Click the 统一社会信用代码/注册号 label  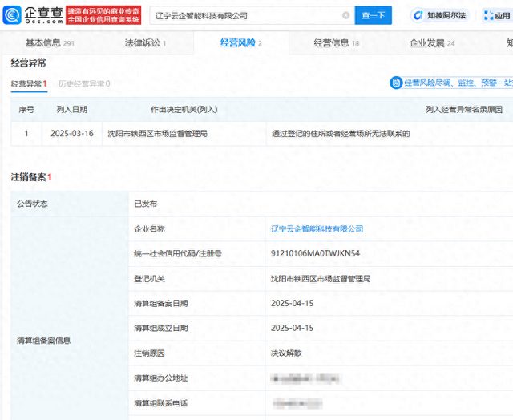(x=178, y=253)
